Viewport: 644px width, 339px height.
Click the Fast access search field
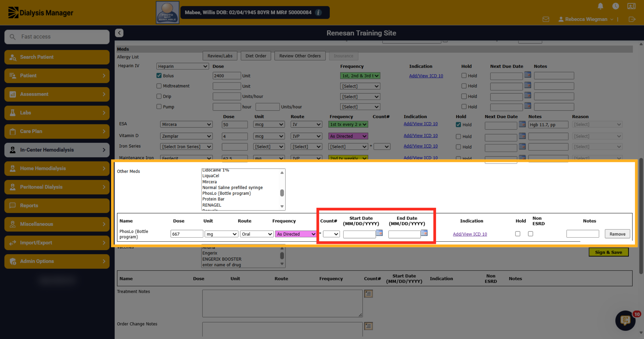coord(57,37)
